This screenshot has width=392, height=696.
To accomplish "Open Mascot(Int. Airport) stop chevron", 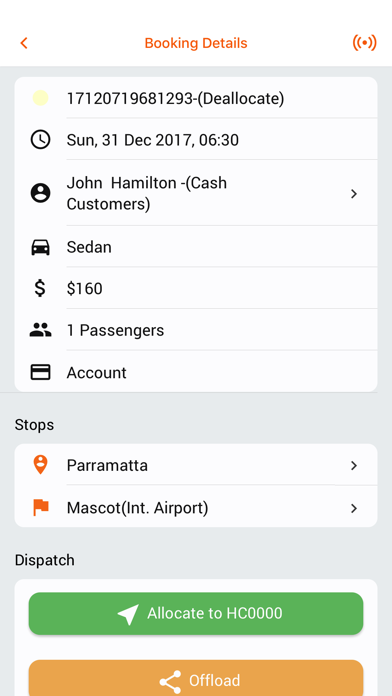I will [354, 508].
